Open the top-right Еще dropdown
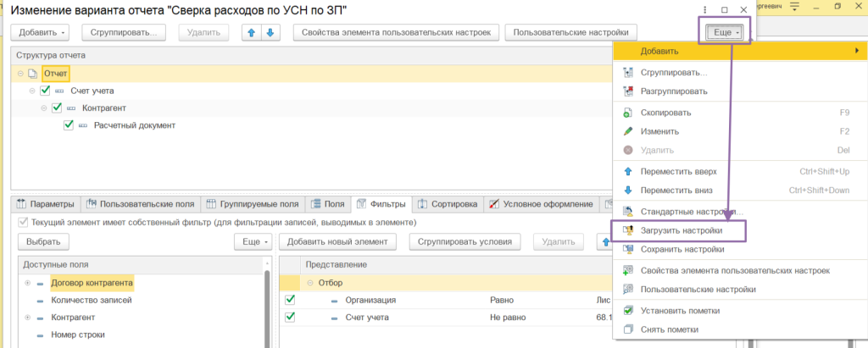This screenshot has width=868, height=348. [x=726, y=33]
